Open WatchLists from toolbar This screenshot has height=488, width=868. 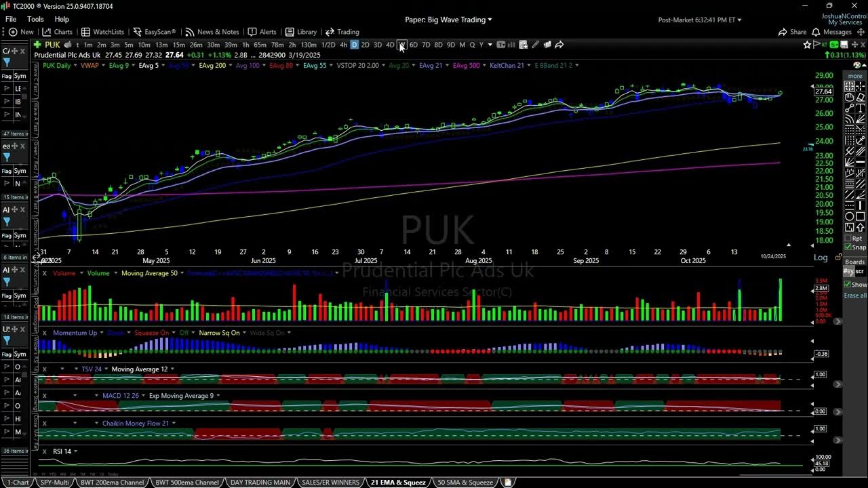point(102,32)
